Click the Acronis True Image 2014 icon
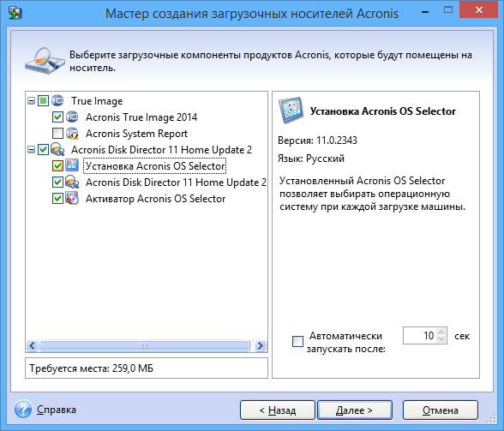 point(72,117)
